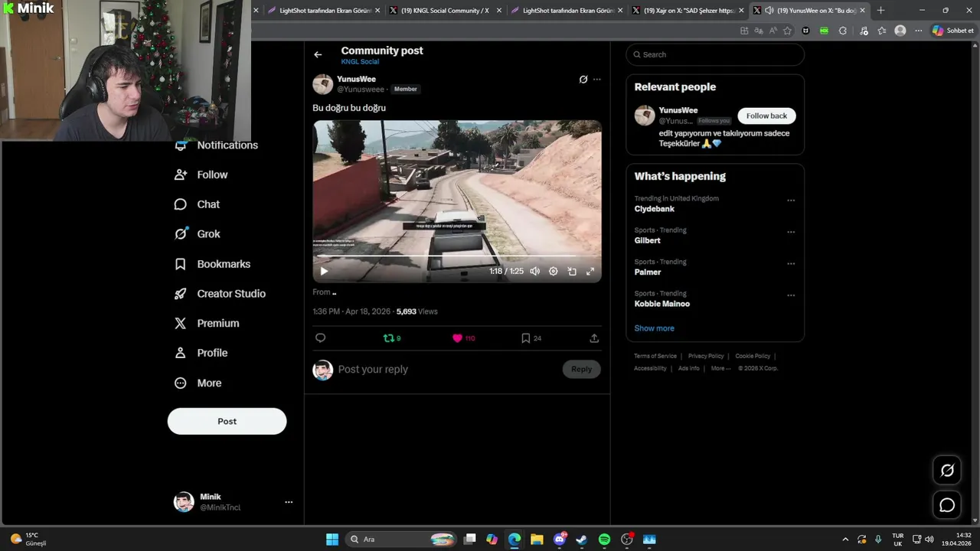Click the white Post button

[227, 421]
